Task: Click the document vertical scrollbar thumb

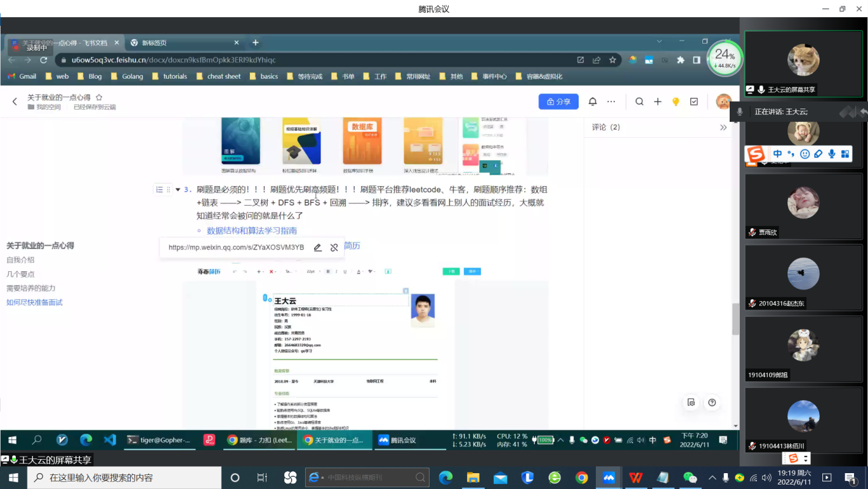Action: pos(735,319)
